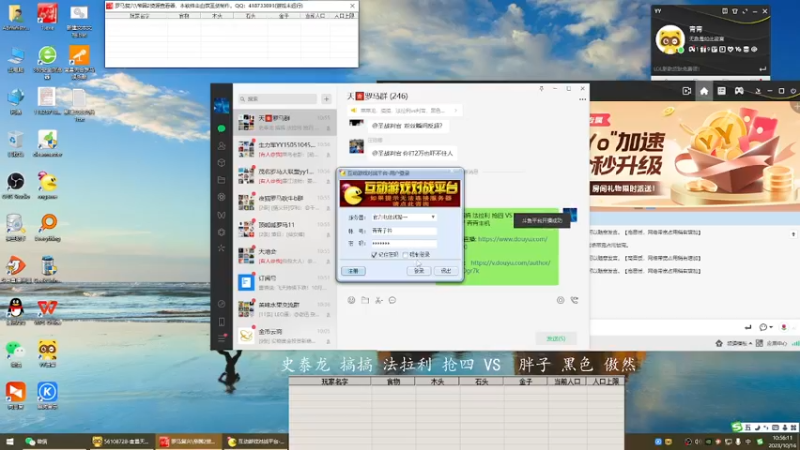Open the Recycle Bin desktop icon
Image resolution: width=800 pixels, height=450 pixels.
16,143
